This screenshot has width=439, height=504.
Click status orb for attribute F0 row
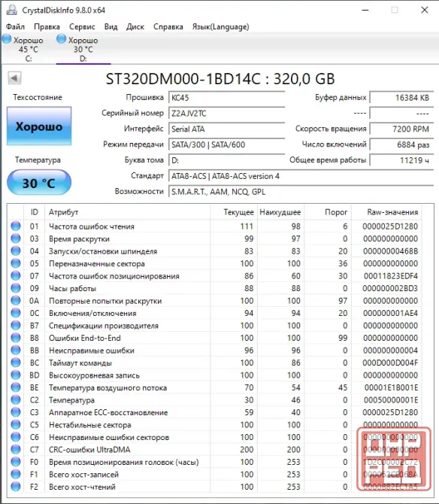click(x=16, y=462)
